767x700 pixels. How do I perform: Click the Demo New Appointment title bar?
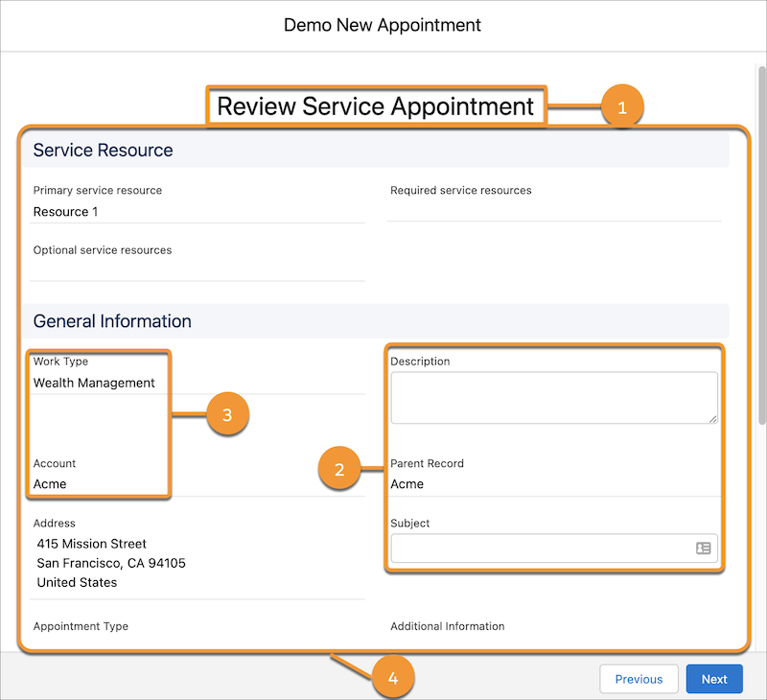coord(383,25)
